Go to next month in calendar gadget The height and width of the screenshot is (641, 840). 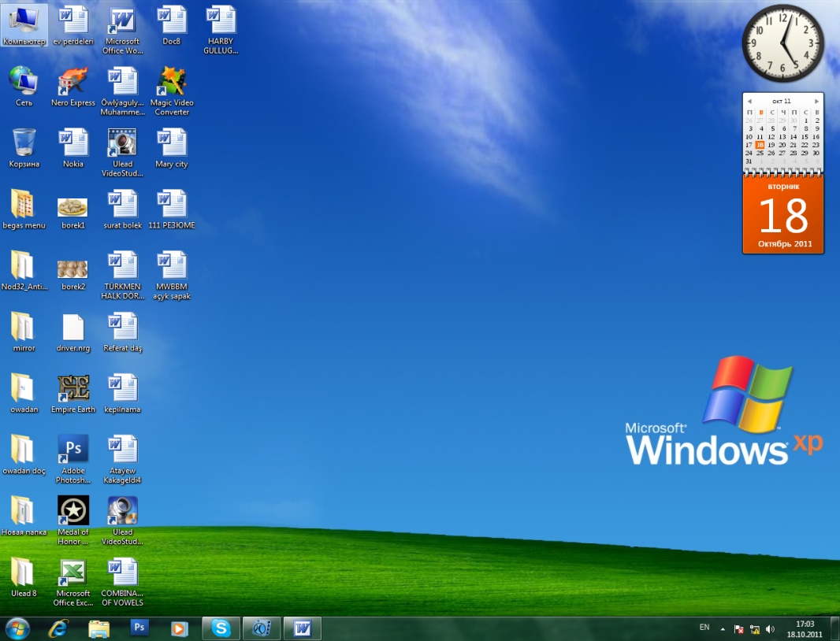(816, 102)
